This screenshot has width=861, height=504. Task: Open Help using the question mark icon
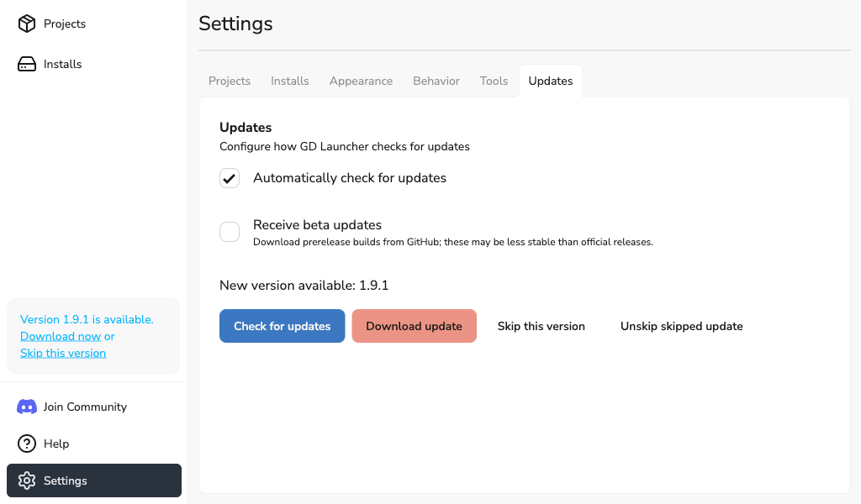pyautogui.click(x=27, y=444)
